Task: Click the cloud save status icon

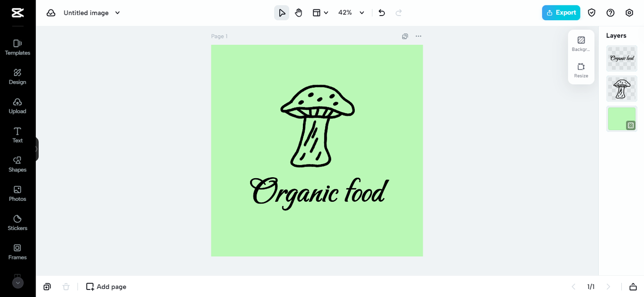Action: [x=51, y=13]
